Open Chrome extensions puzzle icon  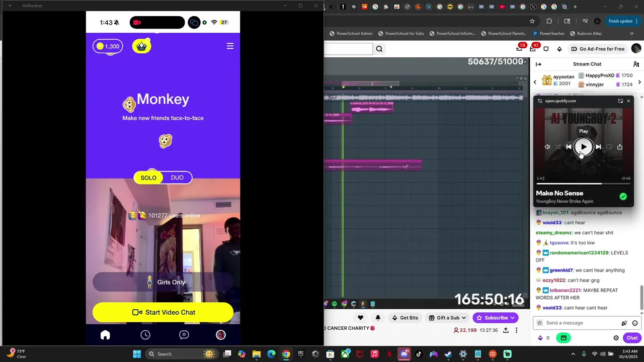[x=549, y=21]
